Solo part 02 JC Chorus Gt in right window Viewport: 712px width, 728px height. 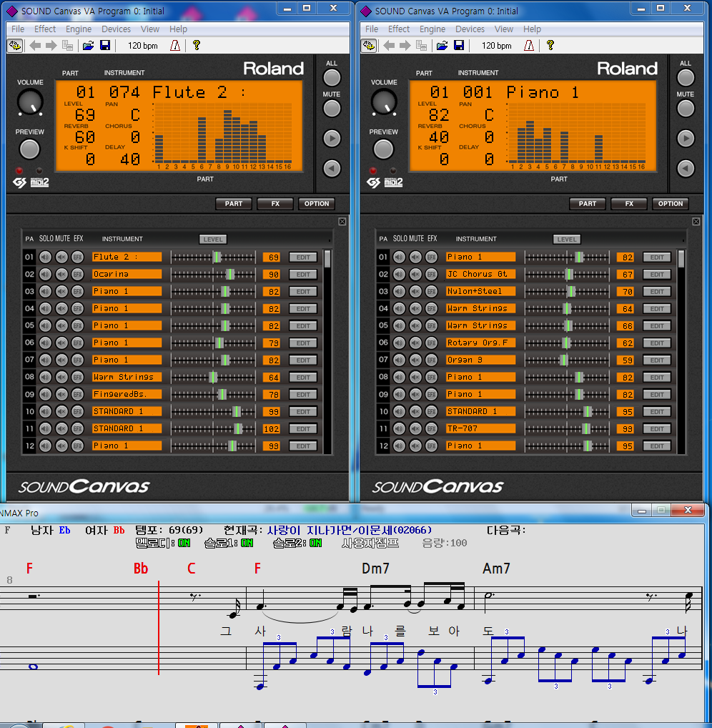pos(399,274)
